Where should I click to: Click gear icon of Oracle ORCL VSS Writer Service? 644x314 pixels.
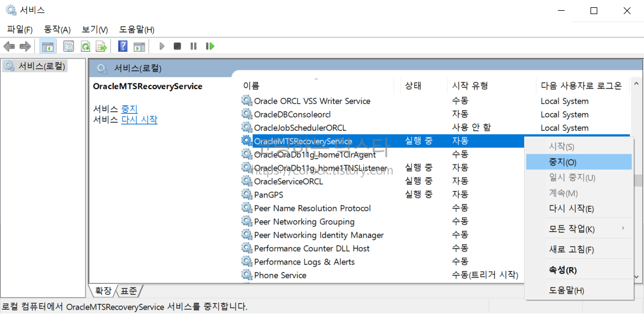pyautogui.click(x=246, y=100)
